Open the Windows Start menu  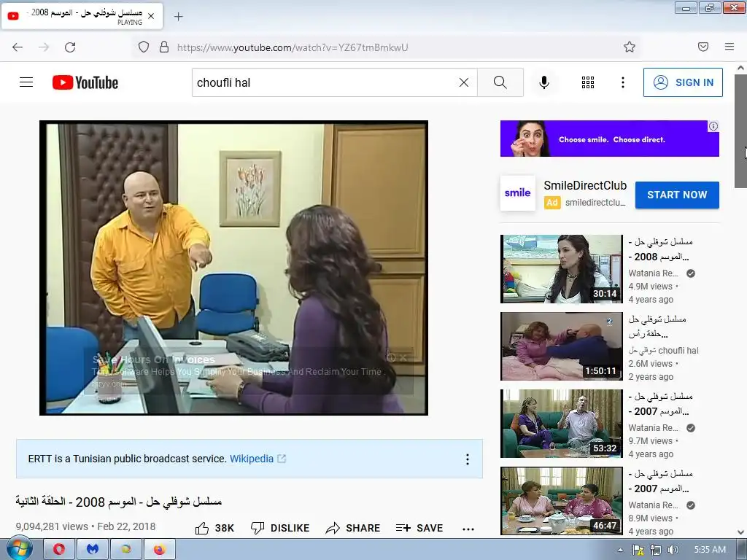coord(20,549)
